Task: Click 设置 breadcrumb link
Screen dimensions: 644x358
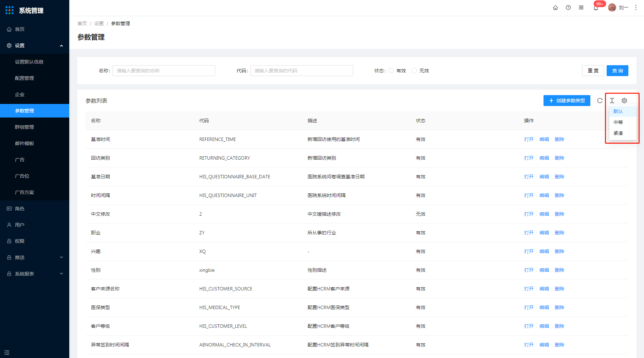Action: (99, 23)
